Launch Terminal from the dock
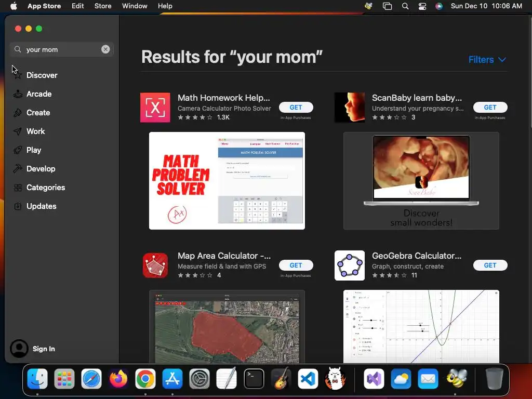This screenshot has height=399, width=532. [254, 379]
